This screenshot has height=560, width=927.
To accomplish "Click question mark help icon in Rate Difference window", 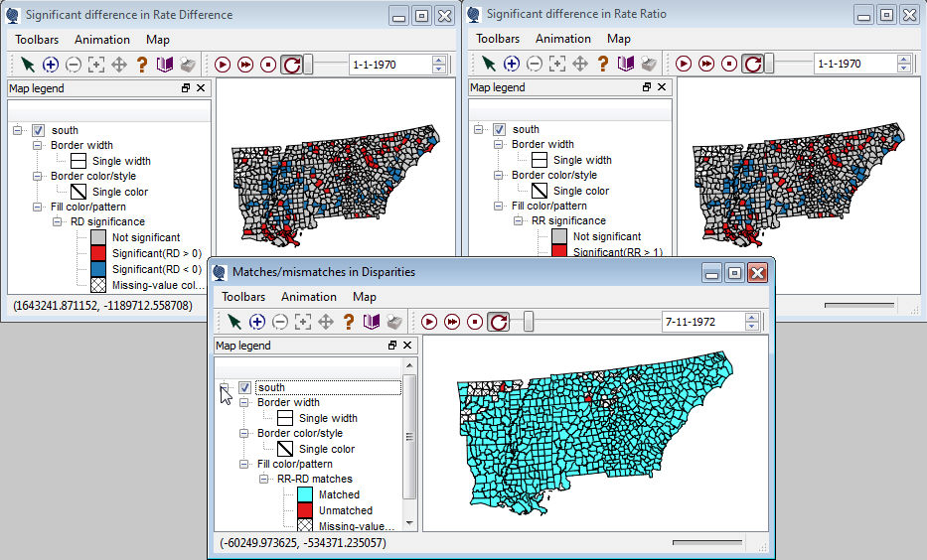I will coord(142,65).
